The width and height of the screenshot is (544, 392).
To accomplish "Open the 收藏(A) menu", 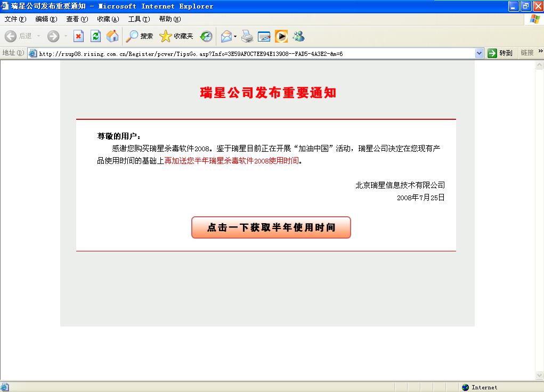I will 108,19.
